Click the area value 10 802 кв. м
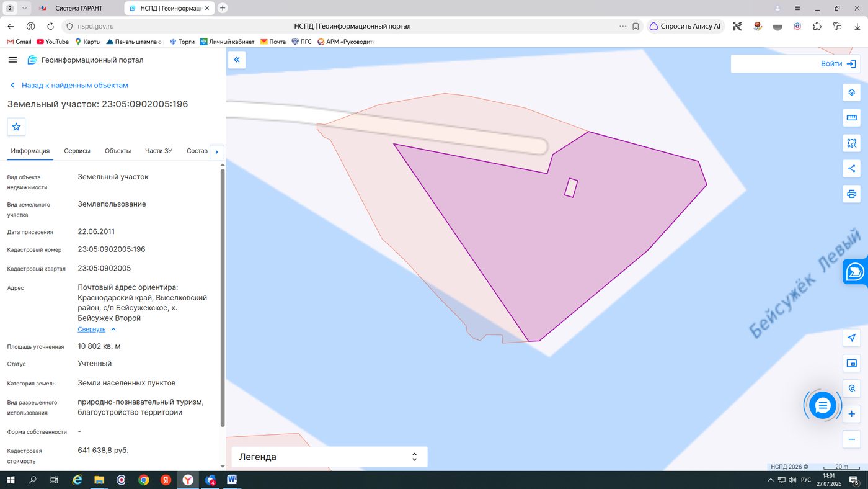Viewport: 868px width, 489px height. (x=99, y=346)
